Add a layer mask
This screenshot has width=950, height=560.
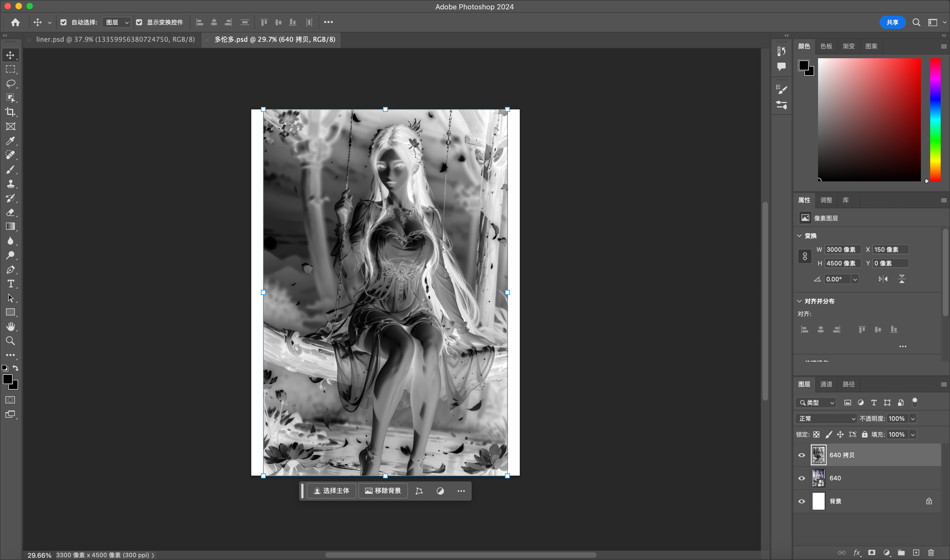coord(871,553)
